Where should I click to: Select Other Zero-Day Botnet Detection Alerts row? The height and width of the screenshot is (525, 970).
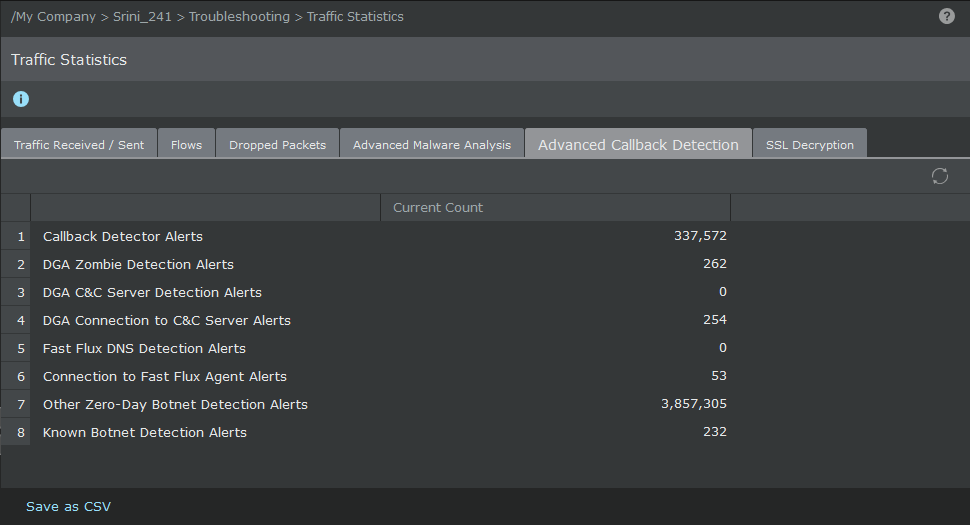click(x=485, y=404)
